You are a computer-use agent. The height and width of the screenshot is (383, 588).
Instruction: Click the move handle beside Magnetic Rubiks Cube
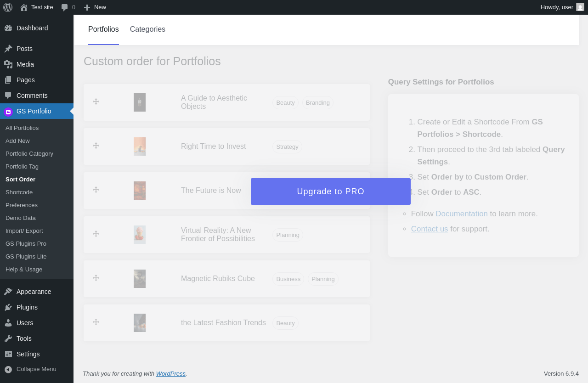click(96, 278)
